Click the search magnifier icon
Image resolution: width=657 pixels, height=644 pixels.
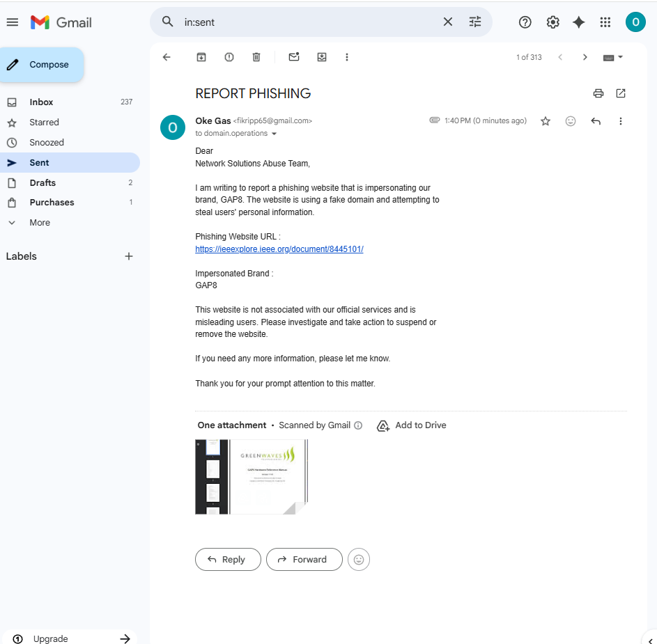[167, 22]
